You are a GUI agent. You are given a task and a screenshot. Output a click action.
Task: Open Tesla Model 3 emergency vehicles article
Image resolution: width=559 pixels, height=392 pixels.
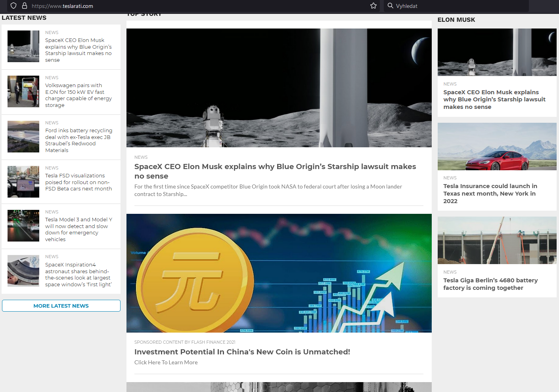coord(78,229)
